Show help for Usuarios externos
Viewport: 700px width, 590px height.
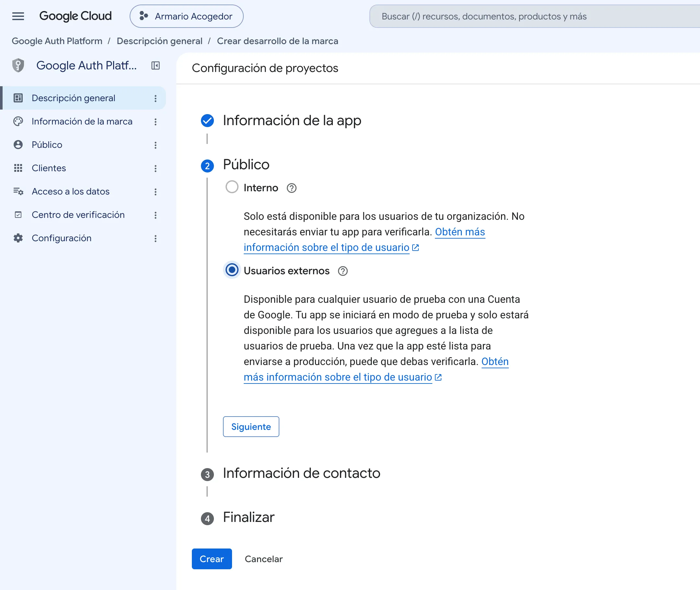pos(343,271)
